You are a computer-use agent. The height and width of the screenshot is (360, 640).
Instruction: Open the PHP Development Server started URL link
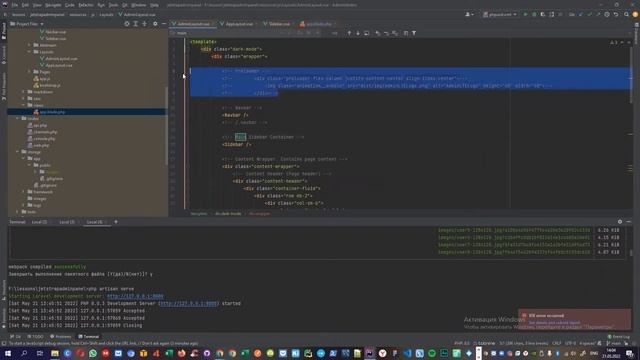click(188, 304)
